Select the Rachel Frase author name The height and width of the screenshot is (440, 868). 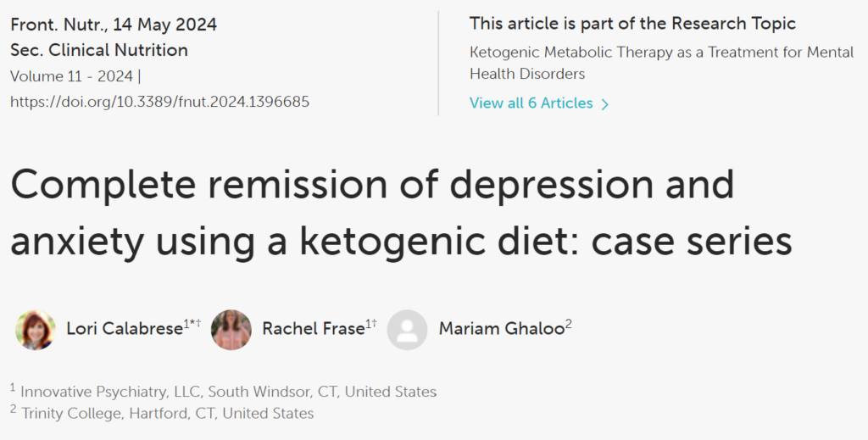(x=313, y=329)
